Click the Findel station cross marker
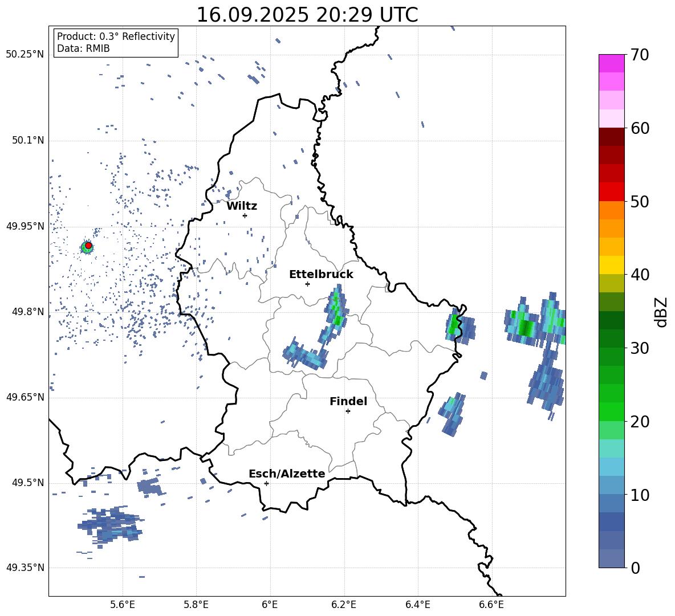 click(x=348, y=411)
